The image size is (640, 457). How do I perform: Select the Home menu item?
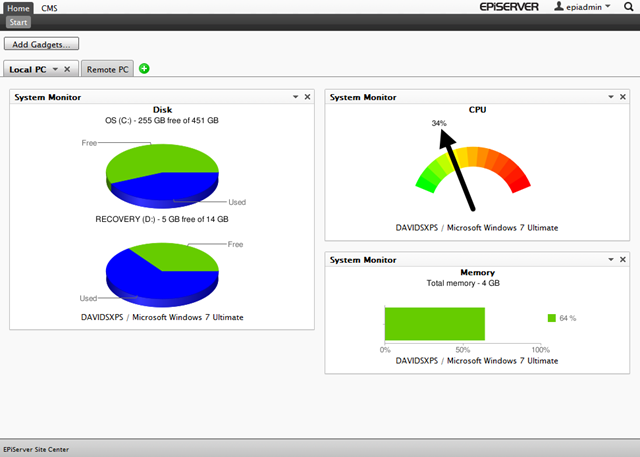pyautogui.click(x=17, y=7)
